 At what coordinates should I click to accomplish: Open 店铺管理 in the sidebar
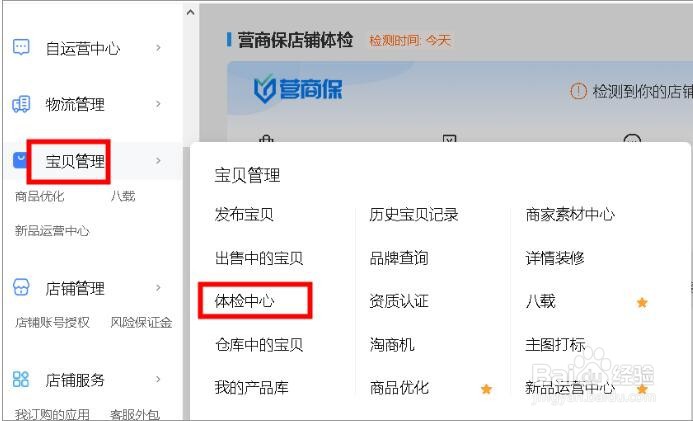(x=75, y=288)
